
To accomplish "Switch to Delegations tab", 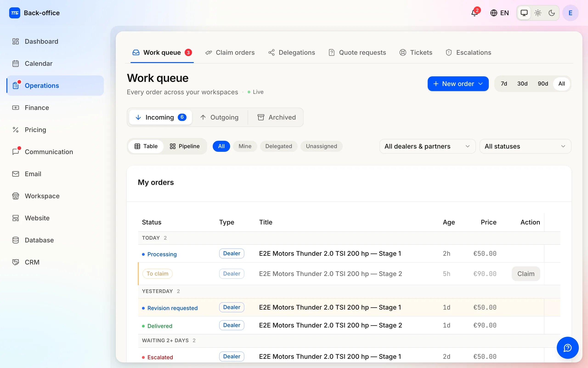I will tap(291, 53).
